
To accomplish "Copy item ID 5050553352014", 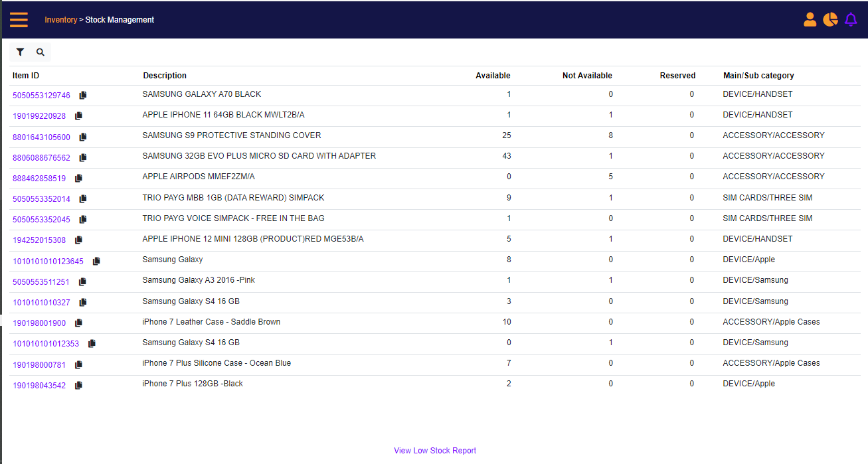I will click(83, 199).
